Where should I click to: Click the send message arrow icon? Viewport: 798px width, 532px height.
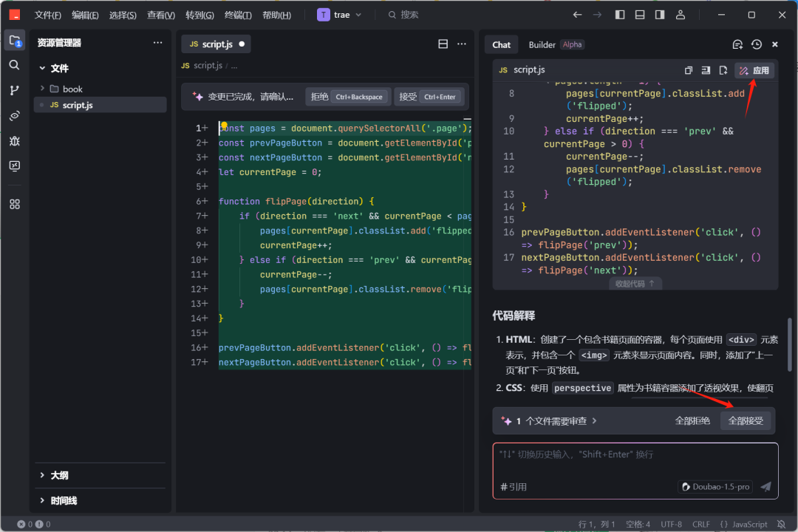765,486
